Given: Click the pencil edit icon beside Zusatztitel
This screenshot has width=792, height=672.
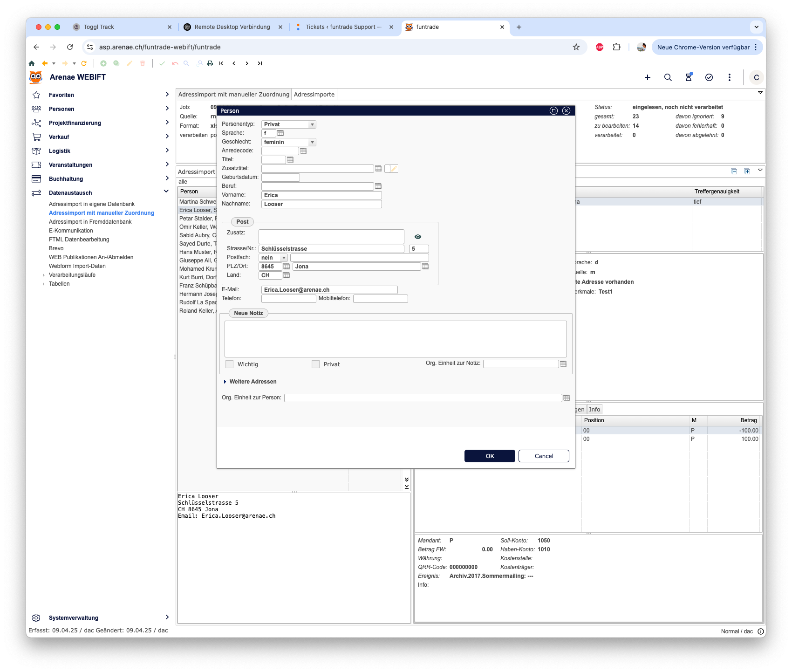Looking at the screenshot, I should point(394,169).
